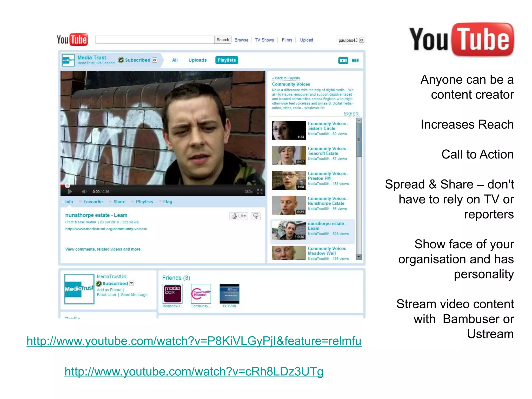Viewport: 532px width, 399px height.
Task: Open the first YouTube watch URL with relmfu
Action: click(x=194, y=341)
